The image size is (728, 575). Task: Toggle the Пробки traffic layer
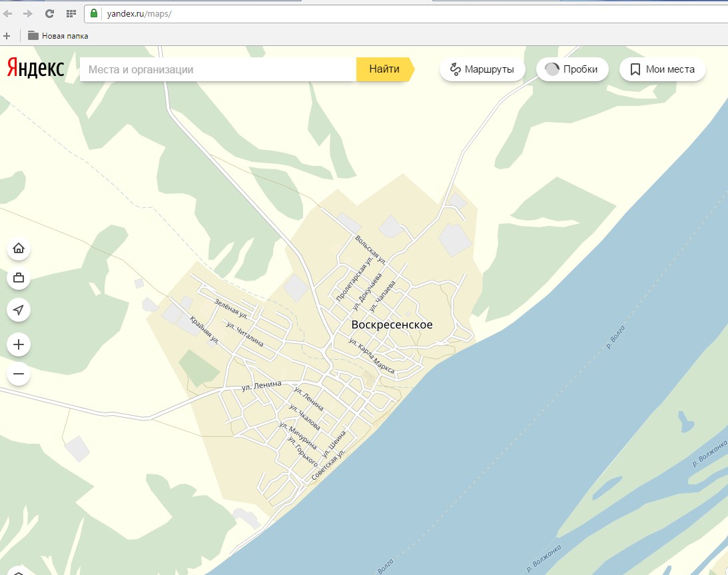coord(571,69)
